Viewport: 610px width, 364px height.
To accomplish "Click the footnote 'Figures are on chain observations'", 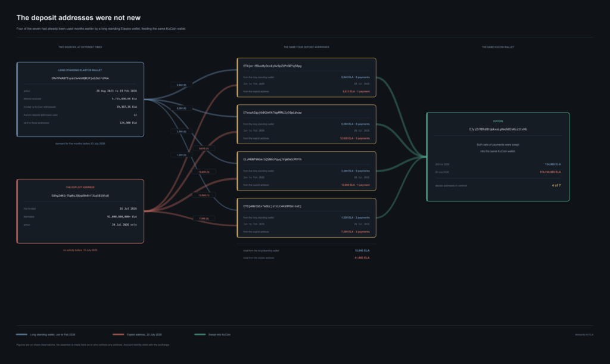I will coord(93,344).
